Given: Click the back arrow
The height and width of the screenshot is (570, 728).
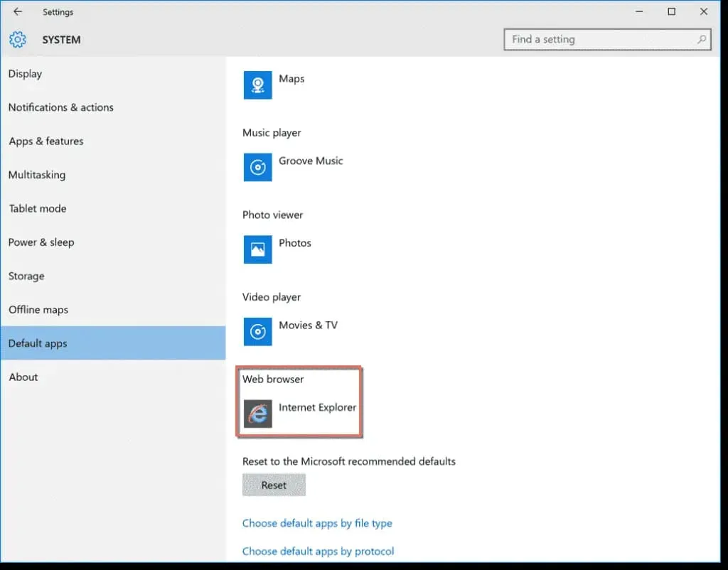Looking at the screenshot, I should 17,11.
